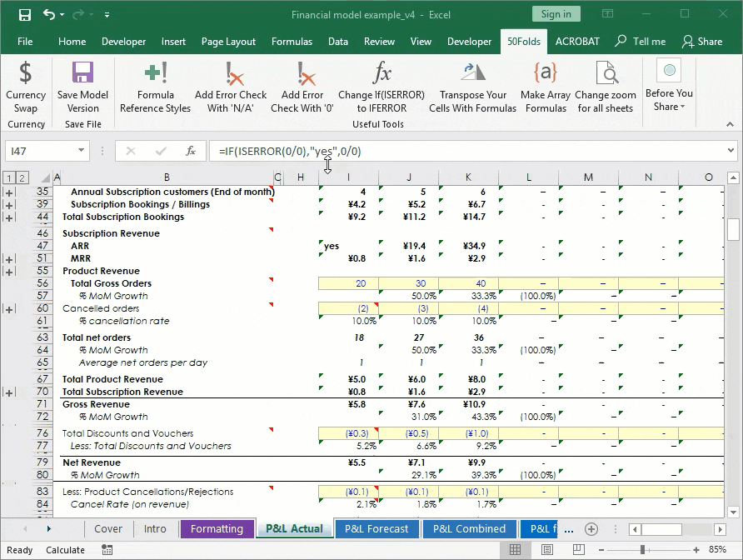743x560 pixels.
Task: Expand the formula bar chevron
Action: 731,151
